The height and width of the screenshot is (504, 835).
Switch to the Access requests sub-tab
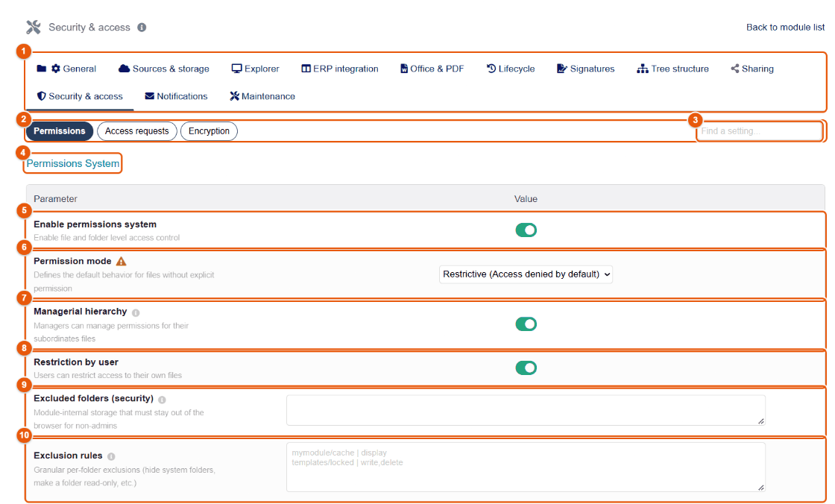click(137, 131)
